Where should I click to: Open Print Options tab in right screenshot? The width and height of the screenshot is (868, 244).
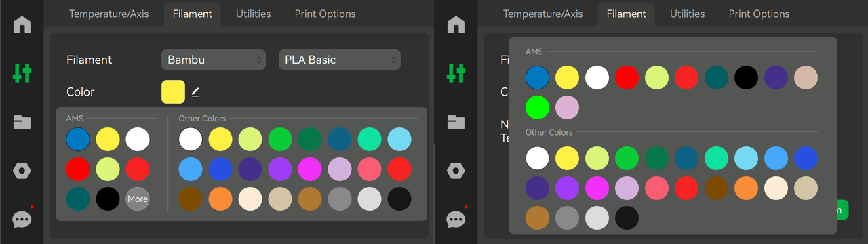(759, 14)
